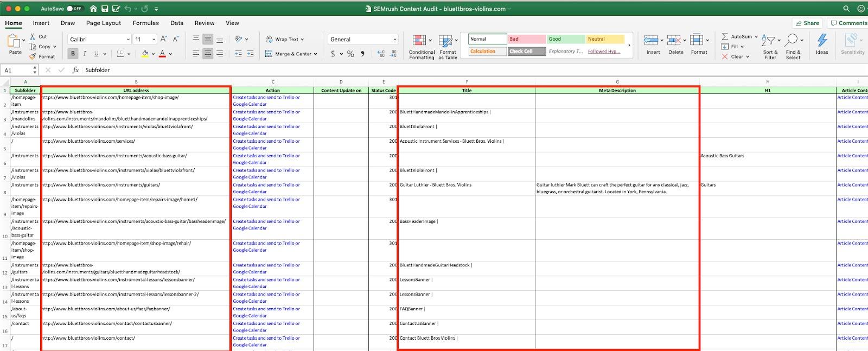Click the Sort & Filter icon
The height and width of the screenshot is (351, 868).
[768, 41]
